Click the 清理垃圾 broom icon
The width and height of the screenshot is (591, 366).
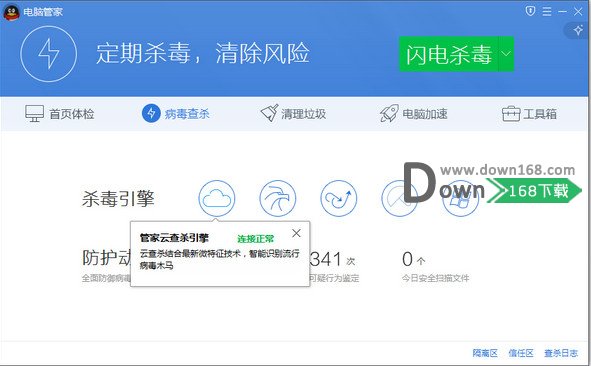(x=269, y=113)
